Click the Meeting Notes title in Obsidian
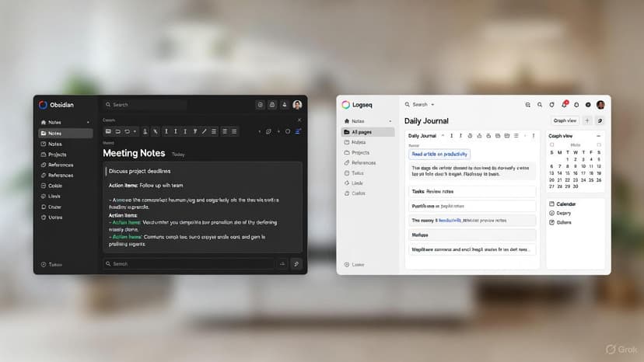The width and height of the screenshot is (644, 362). 134,153
